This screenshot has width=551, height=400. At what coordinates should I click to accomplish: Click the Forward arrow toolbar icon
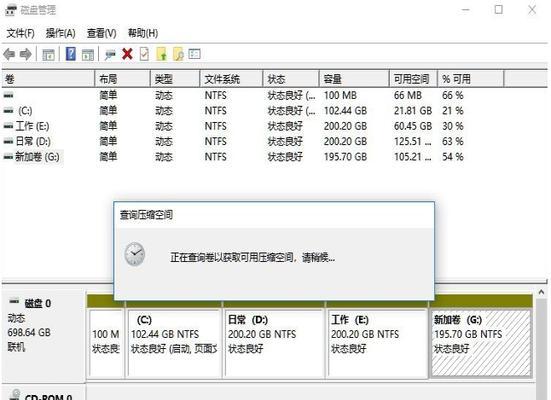[26, 54]
